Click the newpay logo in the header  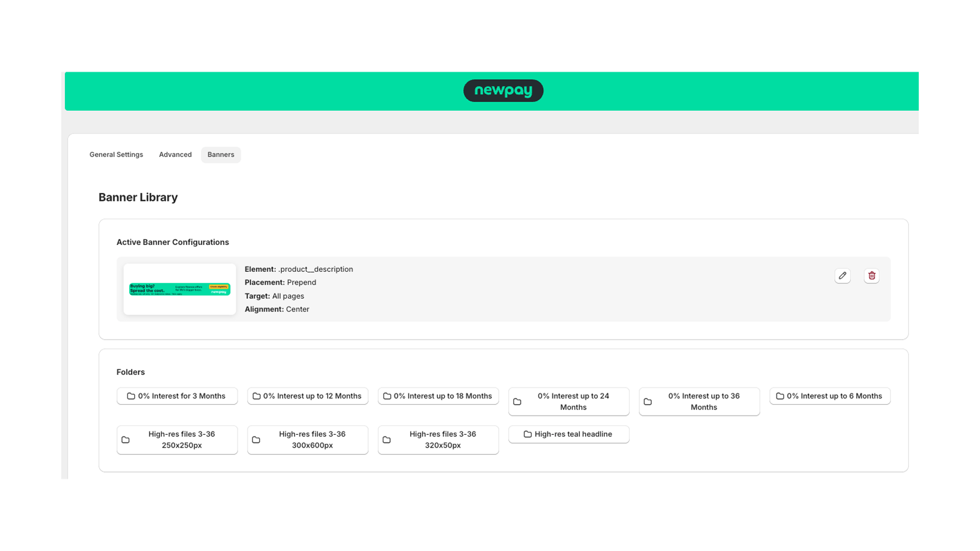[x=503, y=90]
